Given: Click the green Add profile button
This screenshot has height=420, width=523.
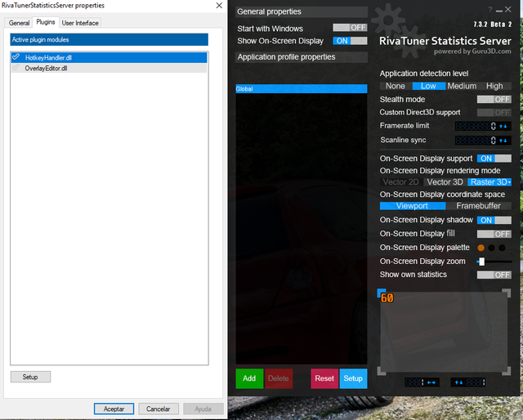Looking at the screenshot, I should (x=249, y=378).
